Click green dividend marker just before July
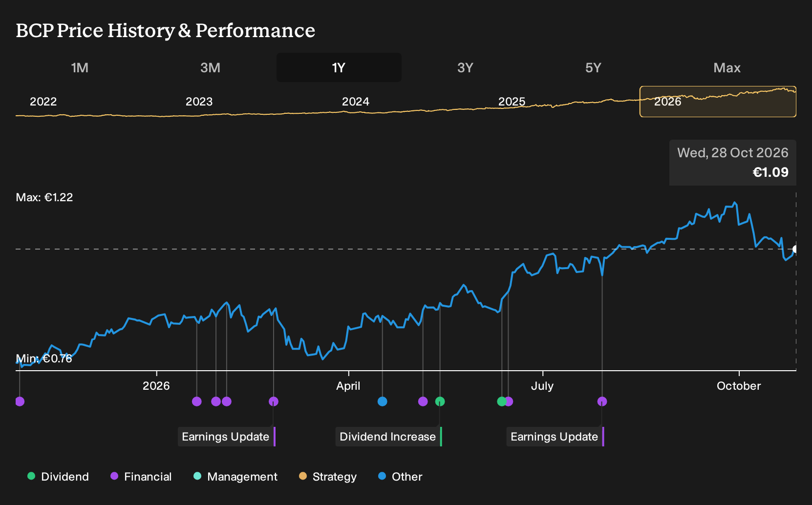The height and width of the screenshot is (505, 812). [x=501, y=401]
